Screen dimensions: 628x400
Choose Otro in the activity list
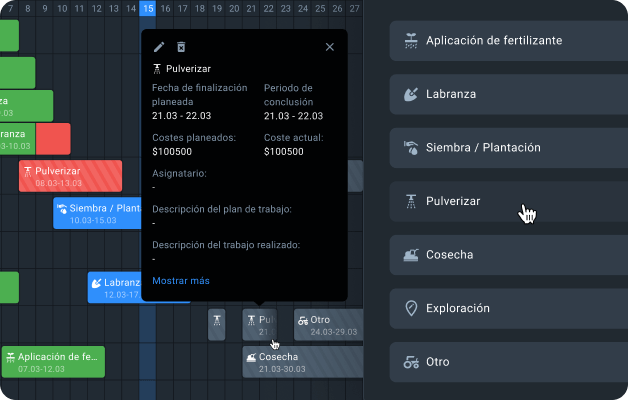509,362
